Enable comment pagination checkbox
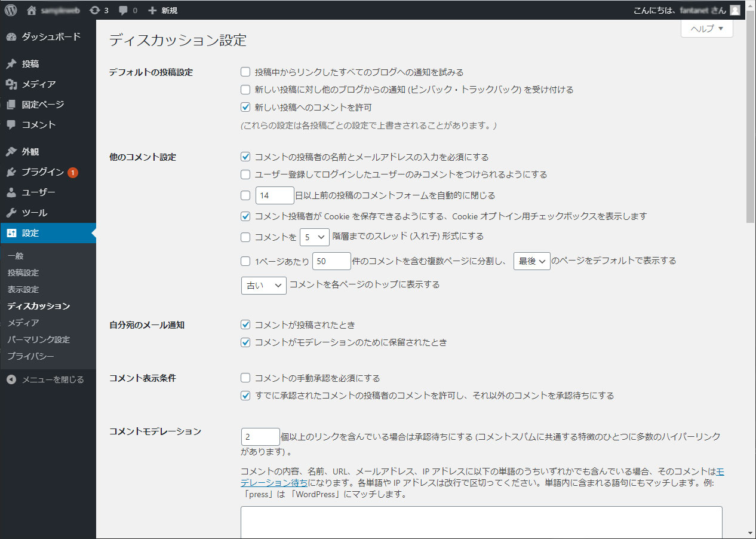 coord(245,261)
